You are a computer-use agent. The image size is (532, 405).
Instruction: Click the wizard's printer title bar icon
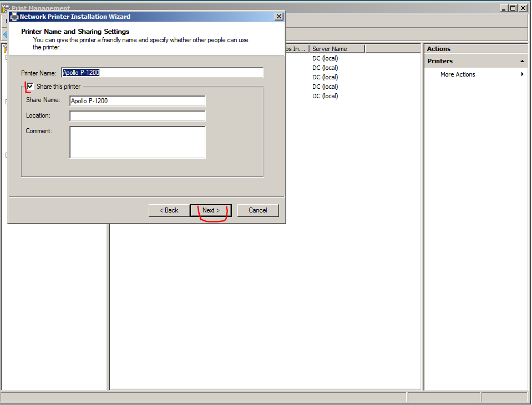click(14, 17)
